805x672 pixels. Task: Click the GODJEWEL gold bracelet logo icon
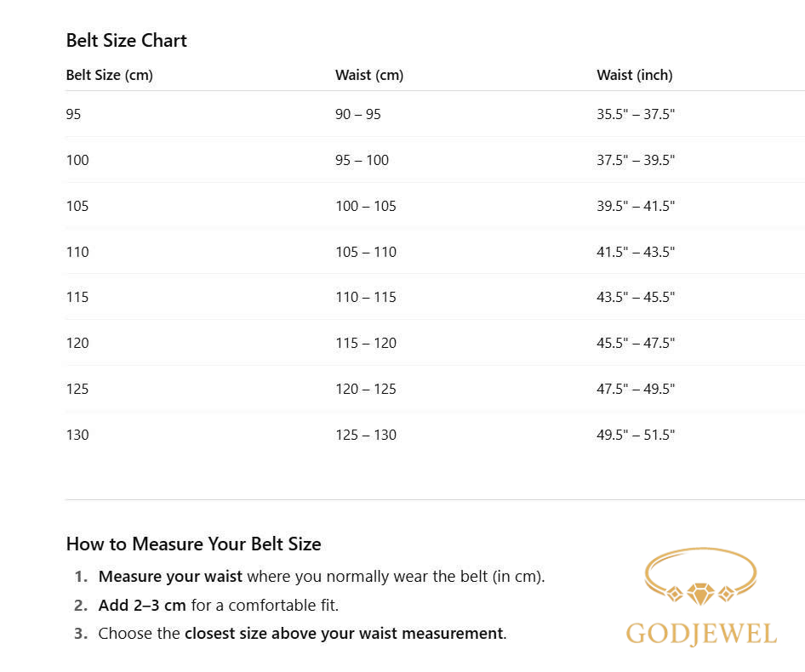point(700,578)
